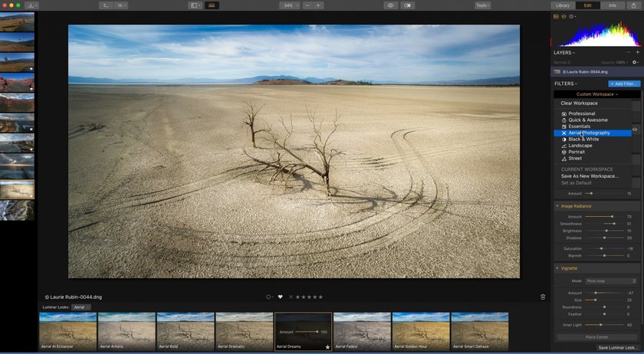Zoom in with the plus button

pyautogui.click(x=318, y=5)
